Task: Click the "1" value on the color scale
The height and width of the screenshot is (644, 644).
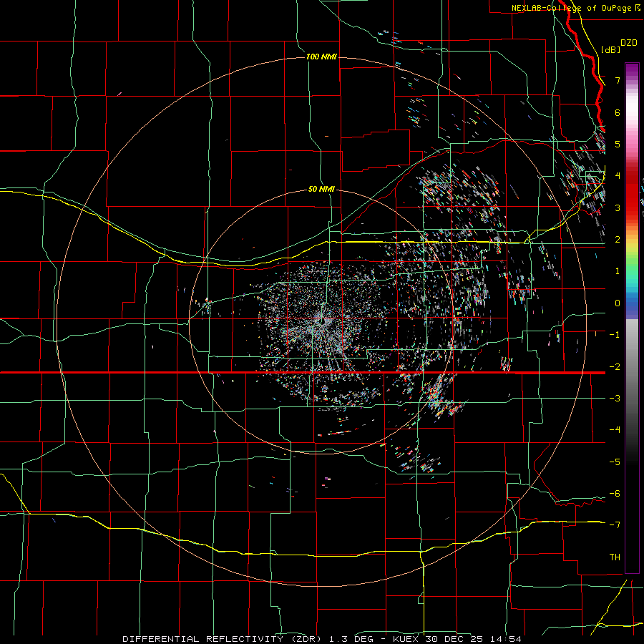Action: coord(618,271)
